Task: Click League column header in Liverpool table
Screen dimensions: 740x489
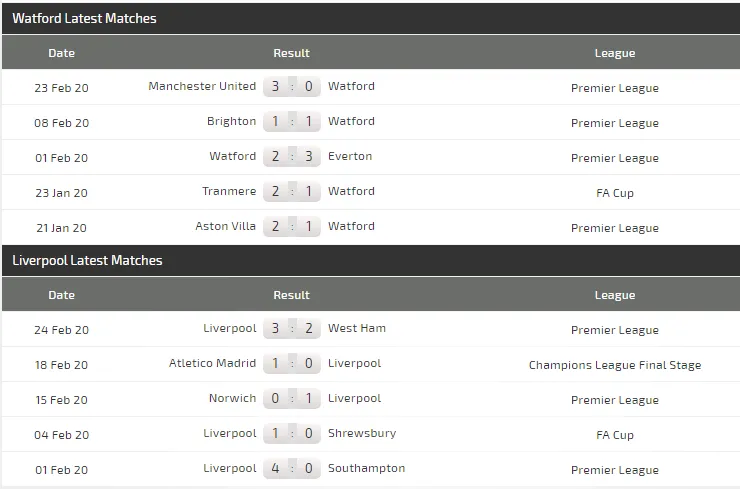Action: pos(614,295)
